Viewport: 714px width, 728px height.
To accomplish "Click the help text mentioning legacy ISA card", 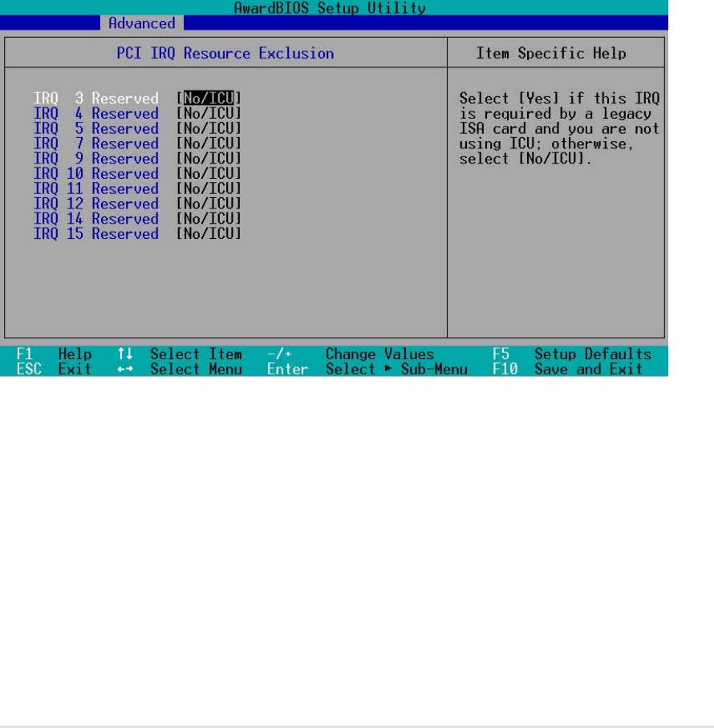I will tap(559, 128).
